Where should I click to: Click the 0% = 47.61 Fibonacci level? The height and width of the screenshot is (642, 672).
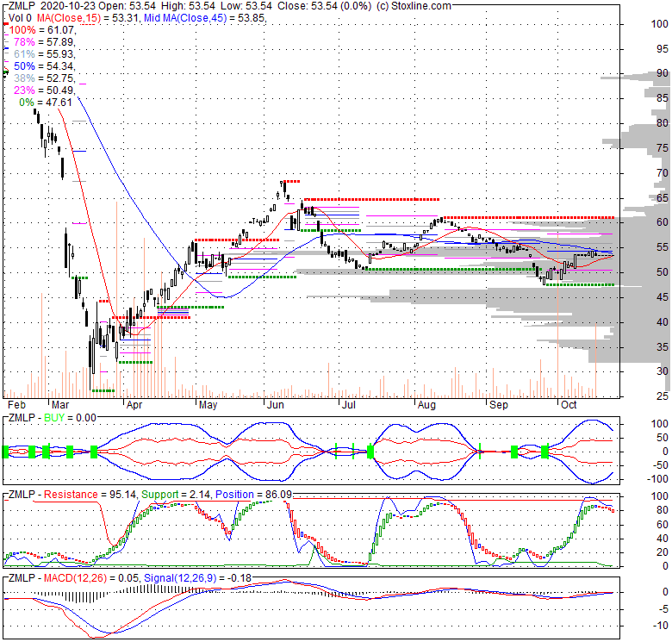46,102
